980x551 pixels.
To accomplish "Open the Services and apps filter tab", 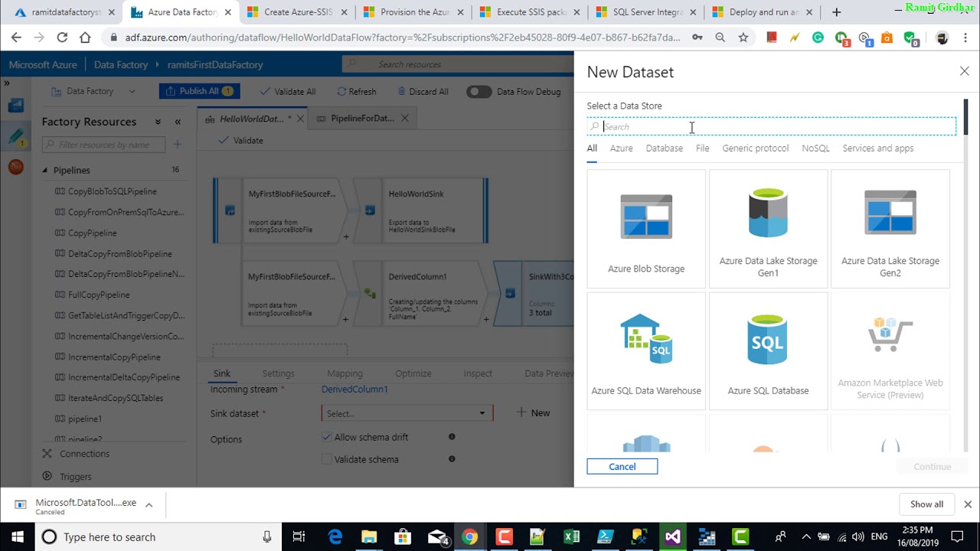I will point(877,148).
